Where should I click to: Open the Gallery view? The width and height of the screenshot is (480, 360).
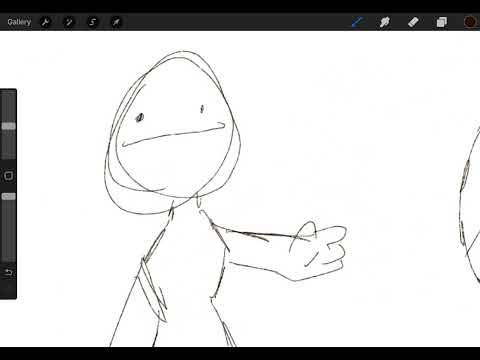(x=19, y=22)
